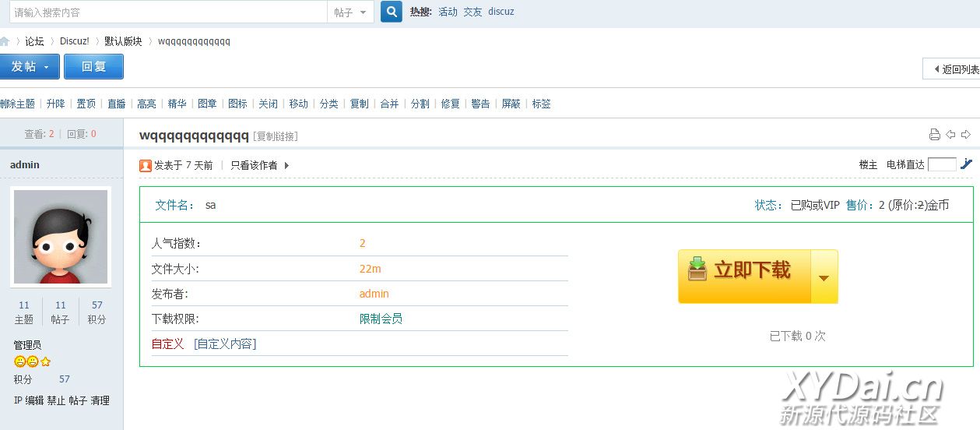The image size is (980, 430).
Task: Focus the 电梯直达 floor number box
Action: (942, 164)
